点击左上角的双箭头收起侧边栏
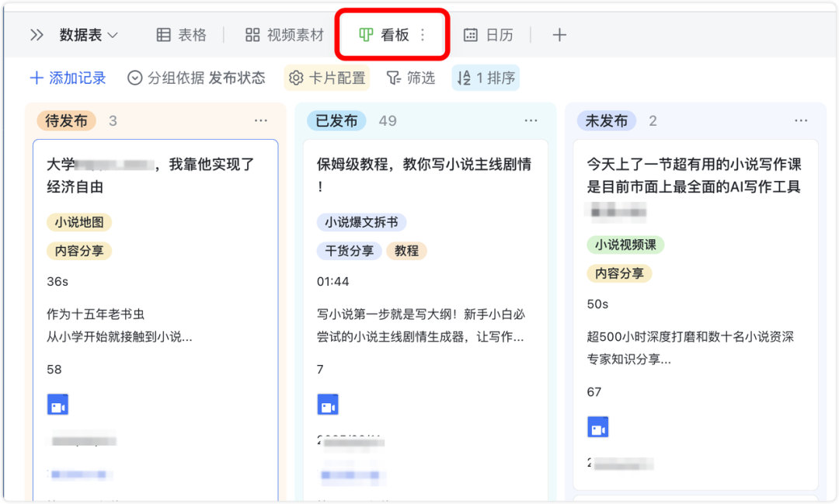Image resolution: width=839 pixels, height=504 pixels. click(x=35, y=35)
